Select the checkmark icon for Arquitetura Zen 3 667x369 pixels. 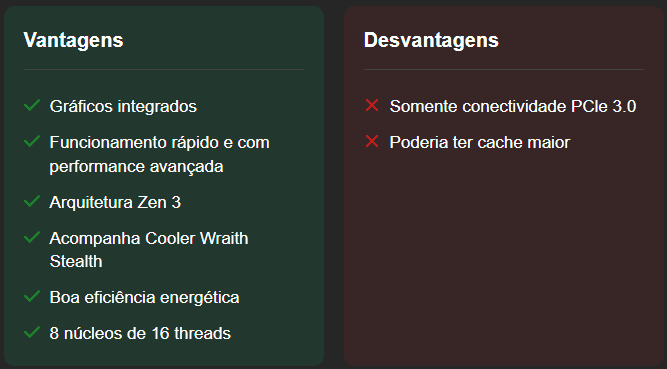click(x=32, y=201)
